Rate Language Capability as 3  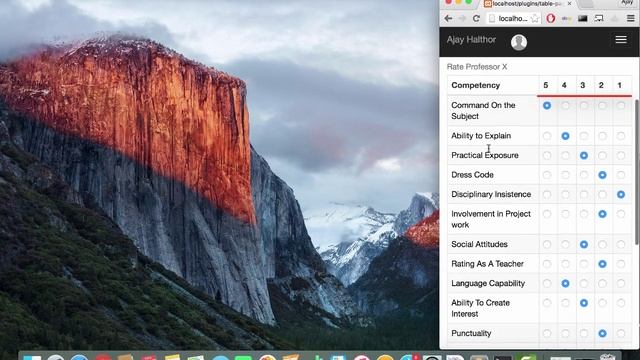point(584,283)
